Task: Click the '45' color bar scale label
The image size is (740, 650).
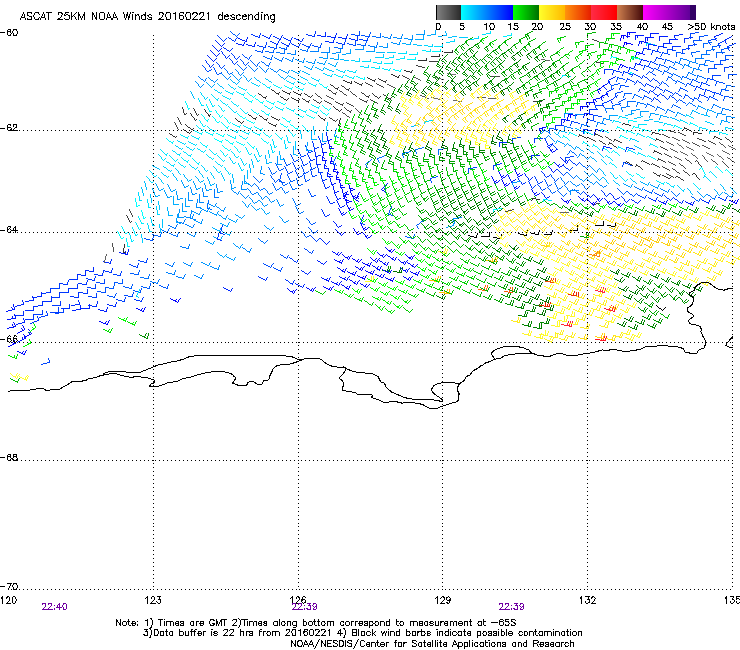Action: point(667,27)
